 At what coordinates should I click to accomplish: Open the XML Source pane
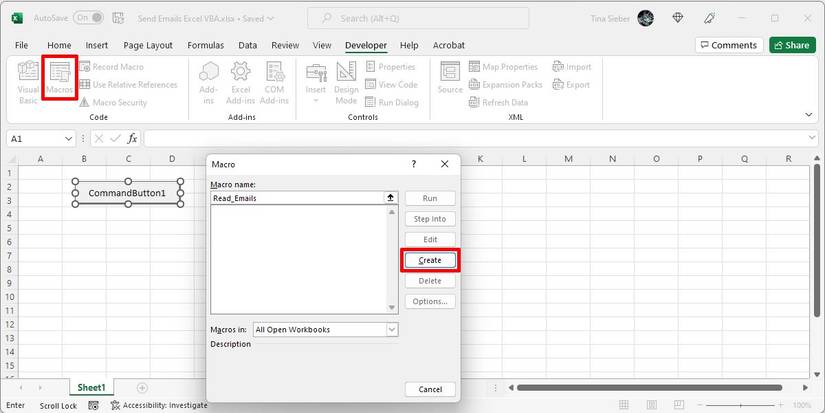tap(450, 78)
